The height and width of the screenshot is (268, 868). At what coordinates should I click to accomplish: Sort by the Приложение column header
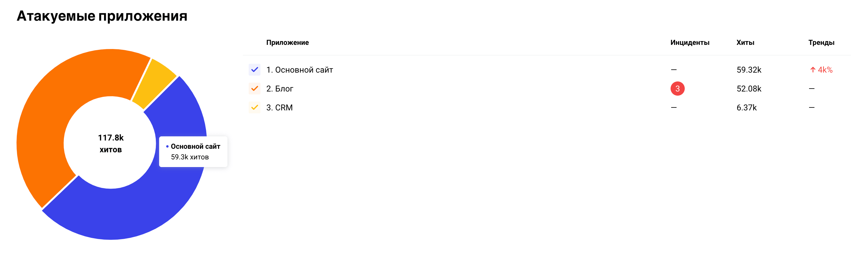pos(288,43)
